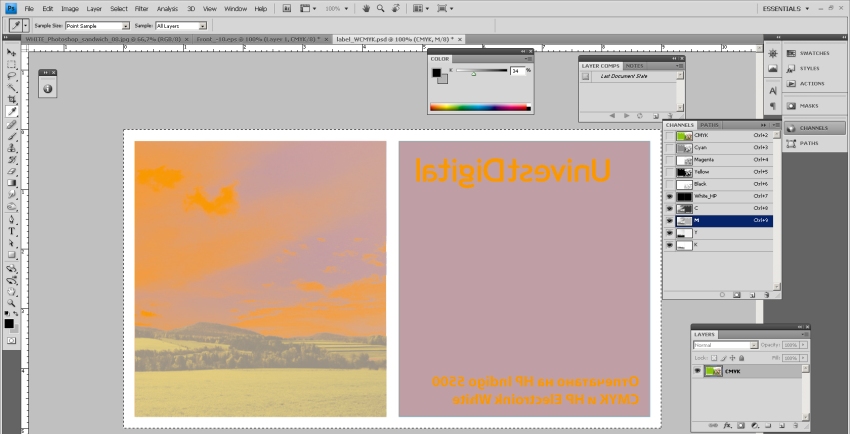The height and width of the screenshot is (434, 850).
Task: Select the Rectangular Marquee tool
Action: 11,64
